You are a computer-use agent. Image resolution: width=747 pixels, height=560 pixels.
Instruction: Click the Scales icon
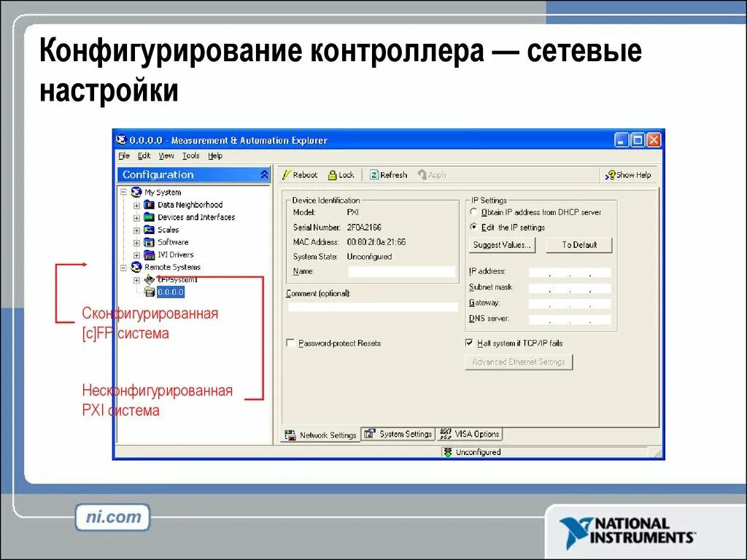[x=149, y=230]
